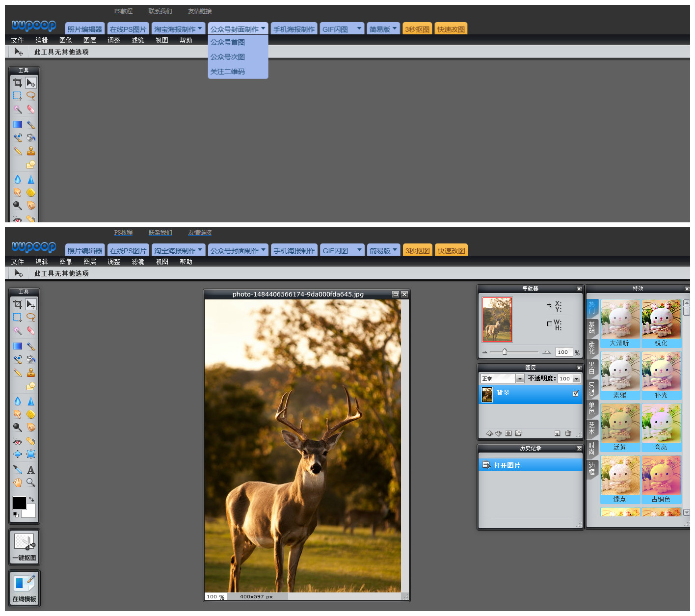
Task: Switch to the 时尚 effects tab
Action: point(592,449)
